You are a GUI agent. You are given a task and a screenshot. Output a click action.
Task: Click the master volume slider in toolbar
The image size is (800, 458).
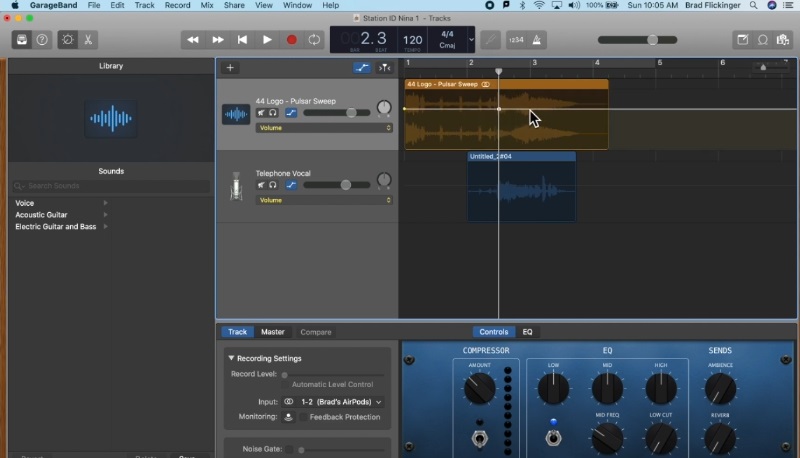tap(637, 40)
